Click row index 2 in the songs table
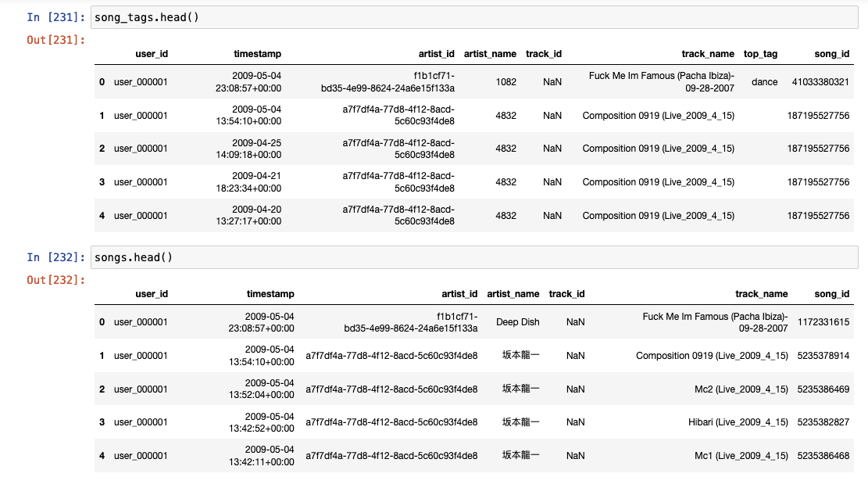868x477 pixels. 102,389
